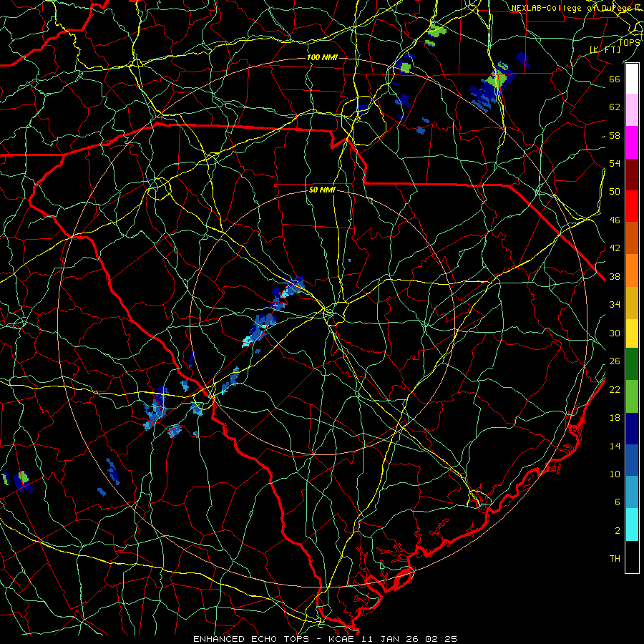Click the TH legend label
This screenshot has height=644, width=644.
pos(615,559)
